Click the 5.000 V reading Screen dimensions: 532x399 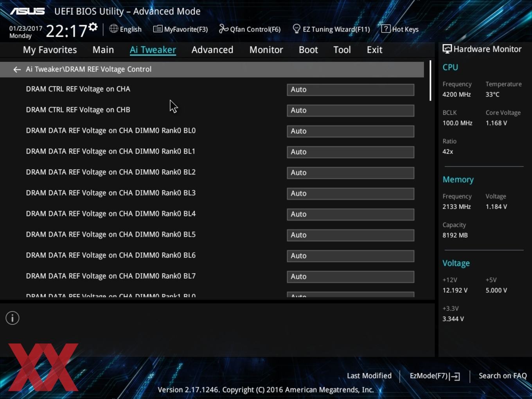coord(496,290)
